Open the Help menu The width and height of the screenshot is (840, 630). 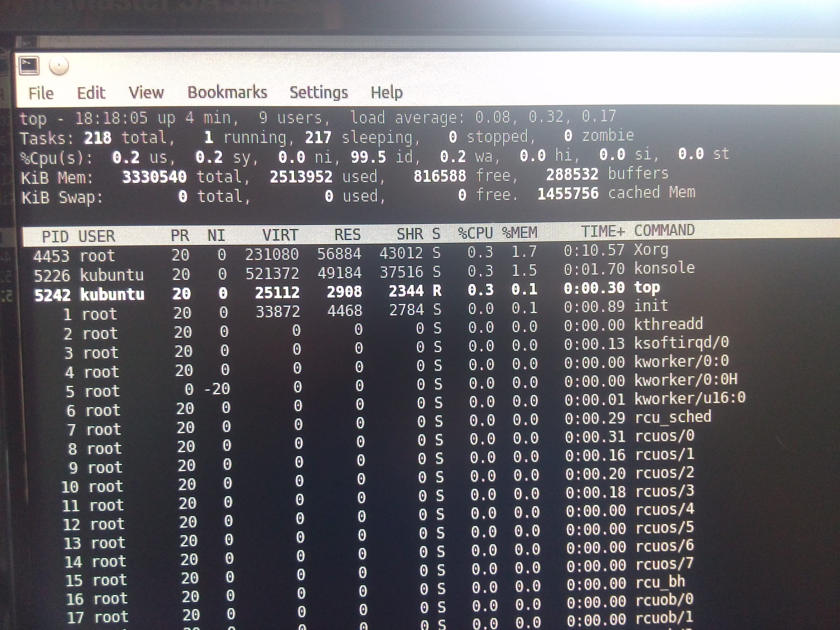pos(387,92)
